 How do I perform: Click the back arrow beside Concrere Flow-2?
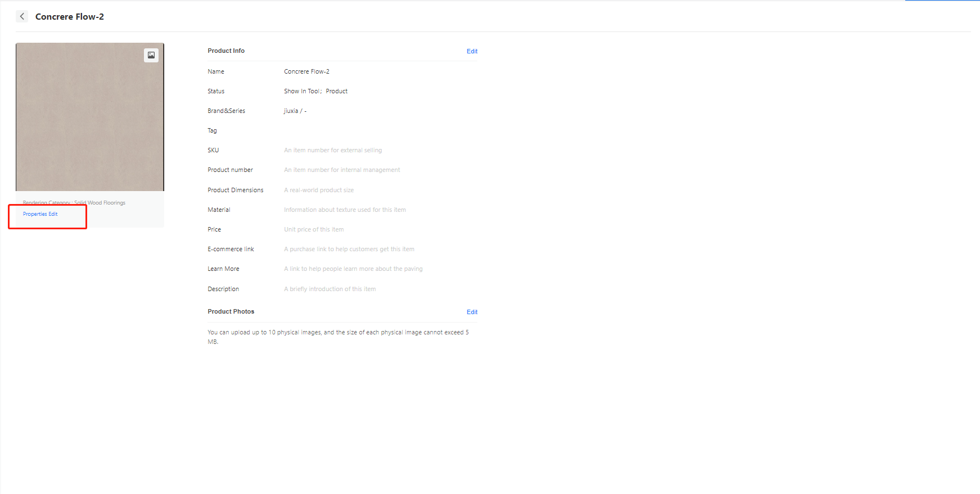pyautogui.click(x=22, y=16)
